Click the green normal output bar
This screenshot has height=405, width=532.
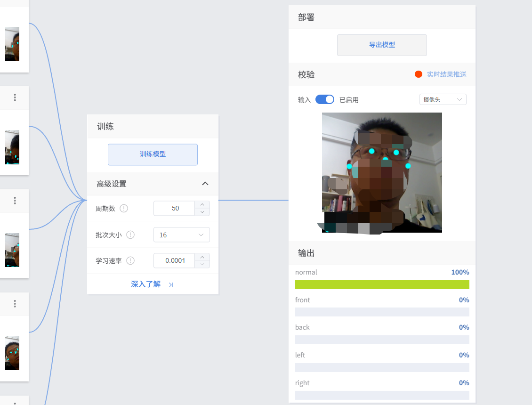coord(382,284)
